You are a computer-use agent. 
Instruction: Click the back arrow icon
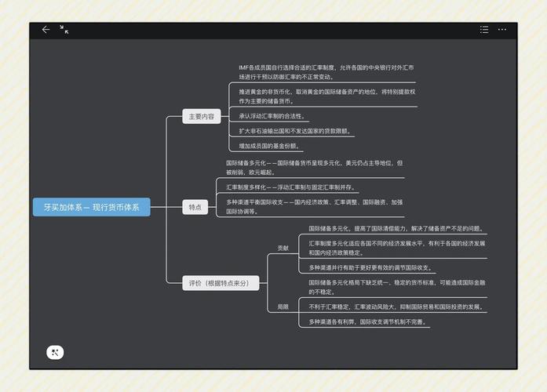[x=46, y=30]
